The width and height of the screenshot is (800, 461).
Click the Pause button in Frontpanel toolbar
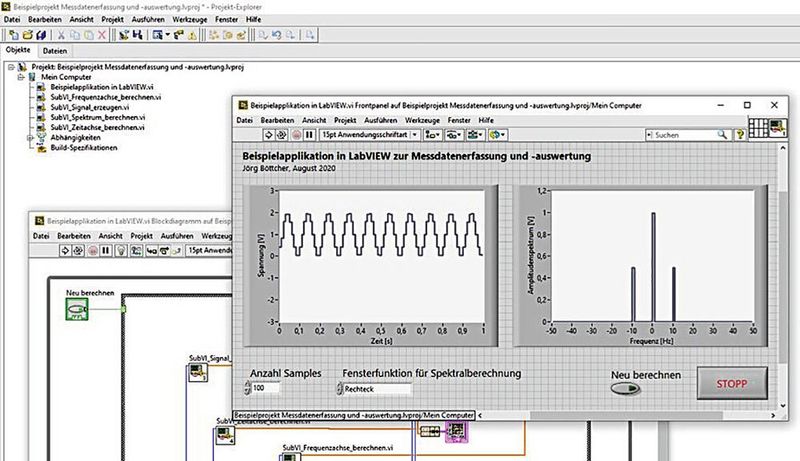click(x=309, y=135)
